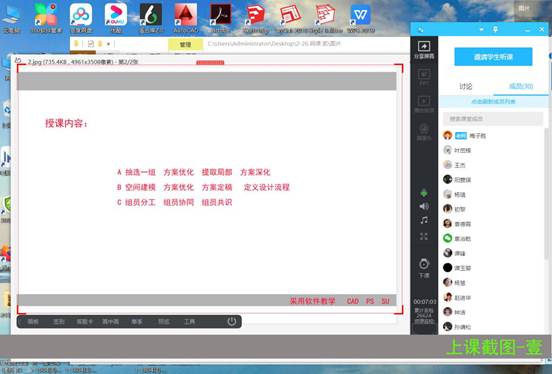This screenshot has width=552, height=374.
Task: Click the pin icon in classroom title bar
Action: (x=495, y=29)
